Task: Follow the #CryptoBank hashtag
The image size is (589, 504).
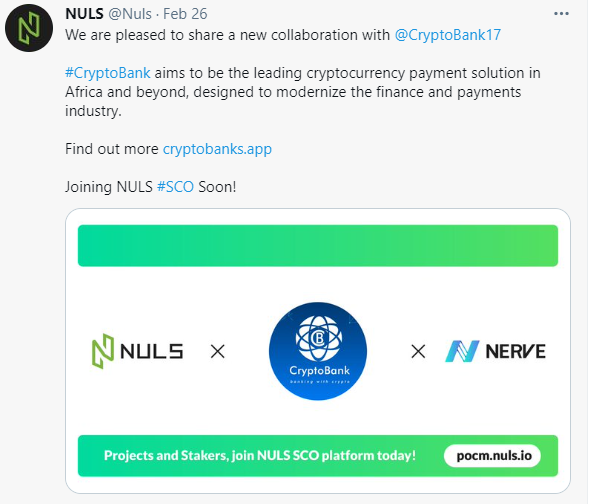Action: tap(108, 73)
